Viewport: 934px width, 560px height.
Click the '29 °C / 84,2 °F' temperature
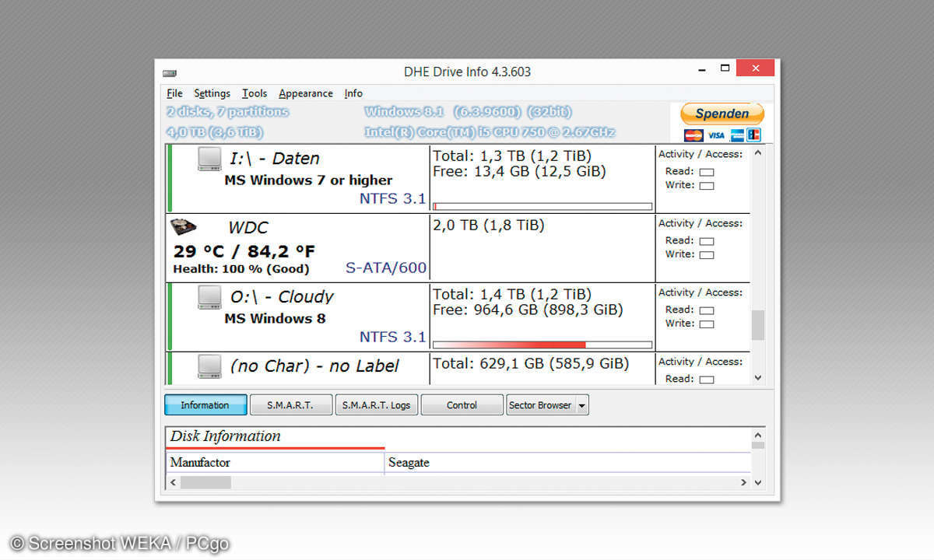[244, 251]
